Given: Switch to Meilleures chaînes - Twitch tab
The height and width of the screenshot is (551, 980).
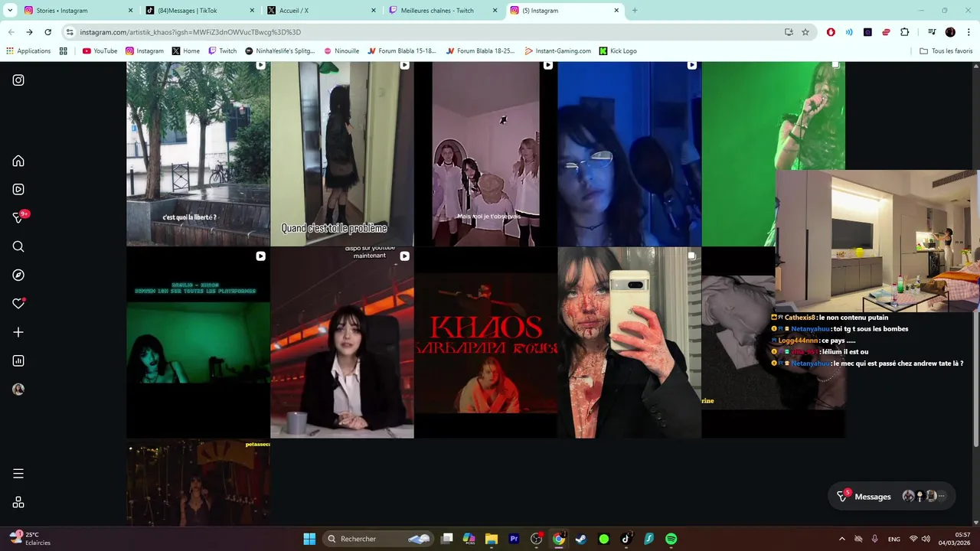Looking at the screenshot, I should (x=444, y=11).
